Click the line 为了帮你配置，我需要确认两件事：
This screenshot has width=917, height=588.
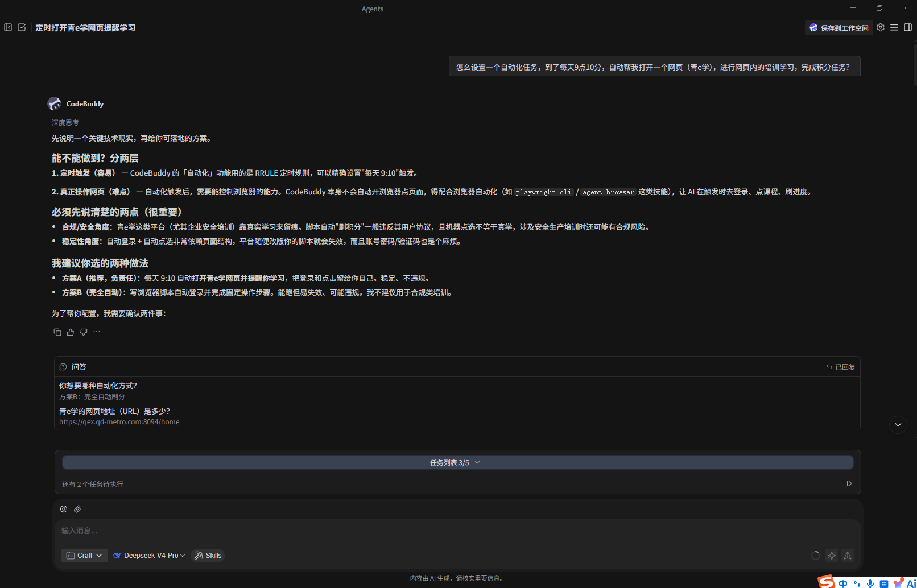[109, 313]
